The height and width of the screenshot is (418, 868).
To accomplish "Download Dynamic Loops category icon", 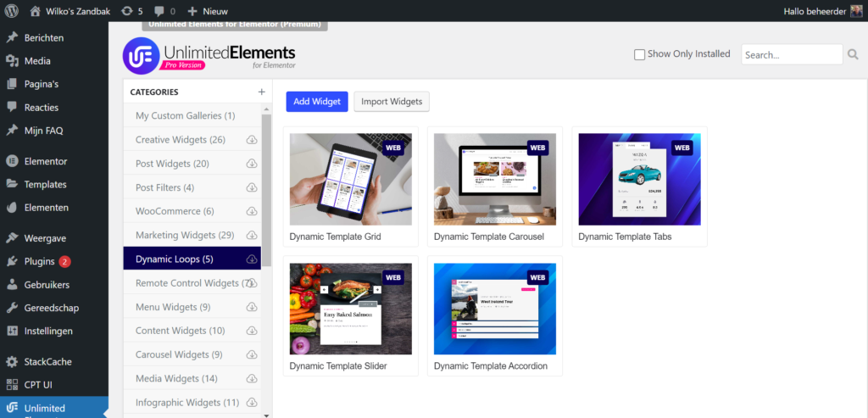I will tap(252, 259).
